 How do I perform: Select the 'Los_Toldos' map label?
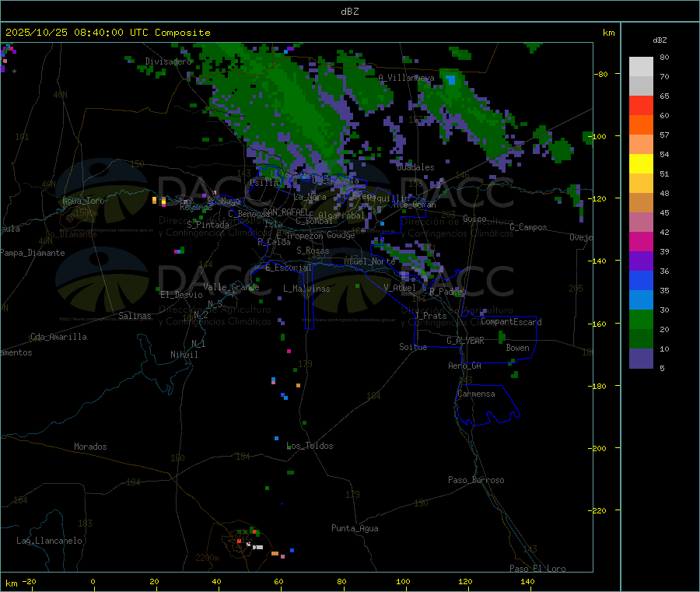[x=310, y=446]
